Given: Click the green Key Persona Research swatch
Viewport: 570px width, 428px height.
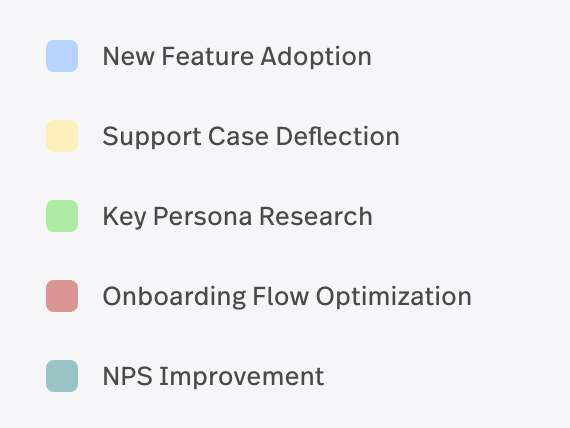Looking at the screenshot, I should pos(62,216).
